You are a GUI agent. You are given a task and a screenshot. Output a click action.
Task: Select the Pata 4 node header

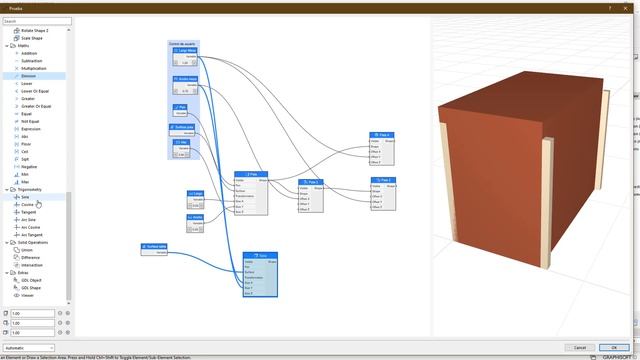pos(382,135)
